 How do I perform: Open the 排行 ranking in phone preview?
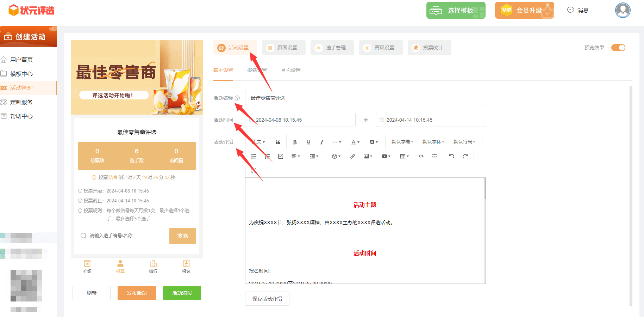click(x=153, y=267)
